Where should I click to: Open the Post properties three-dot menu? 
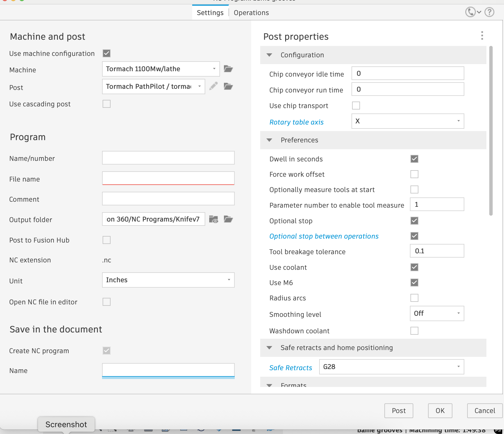[x=482, y=36]
